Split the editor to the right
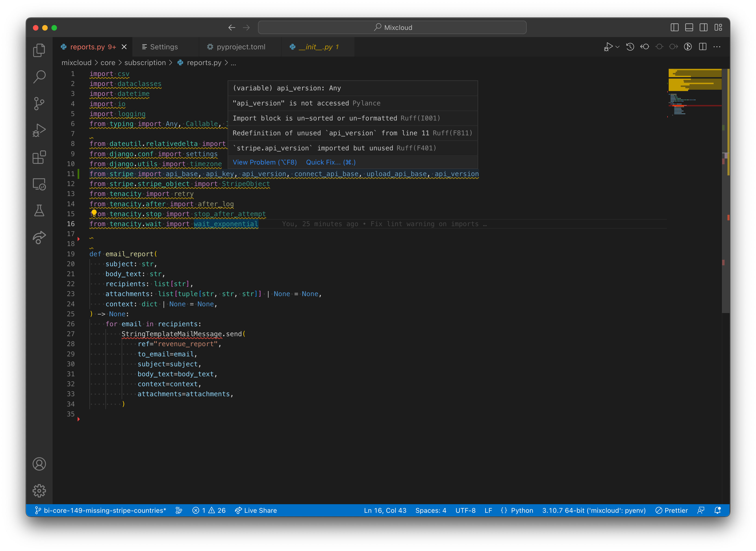Viewport: 756px width, 551px height. click(x=703, y=47)
